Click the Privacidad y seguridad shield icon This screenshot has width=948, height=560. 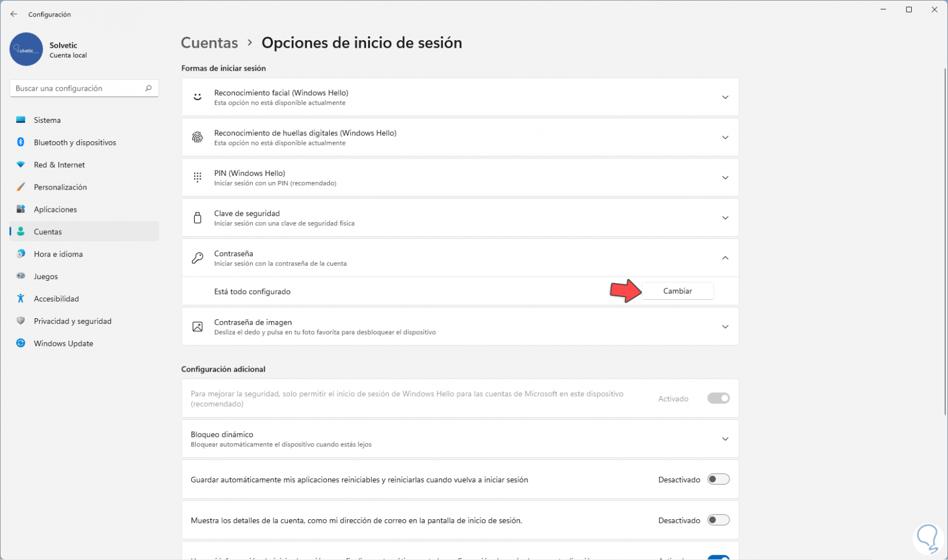coord(21,321)
